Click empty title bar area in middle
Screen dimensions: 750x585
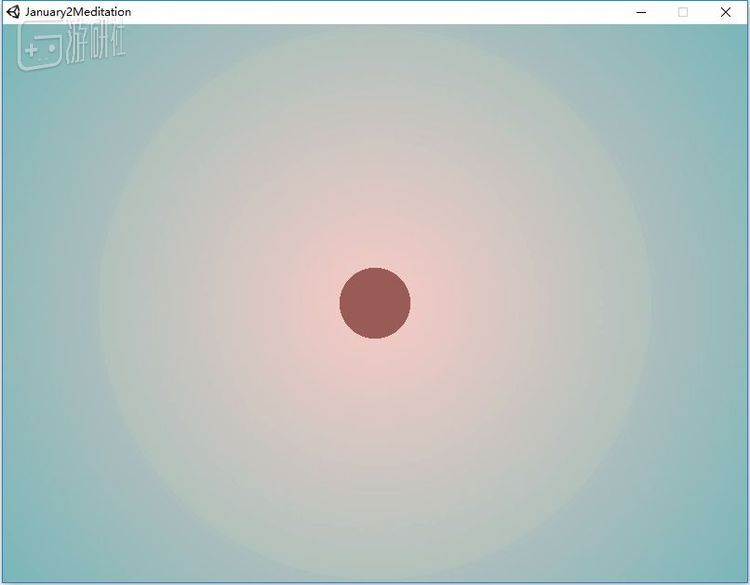[380, 12]
